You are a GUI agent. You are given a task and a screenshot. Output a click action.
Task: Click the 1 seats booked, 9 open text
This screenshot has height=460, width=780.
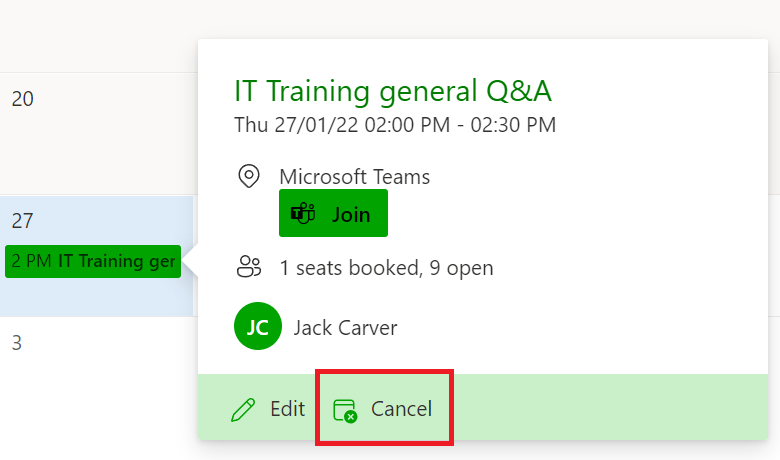(387, 268)
